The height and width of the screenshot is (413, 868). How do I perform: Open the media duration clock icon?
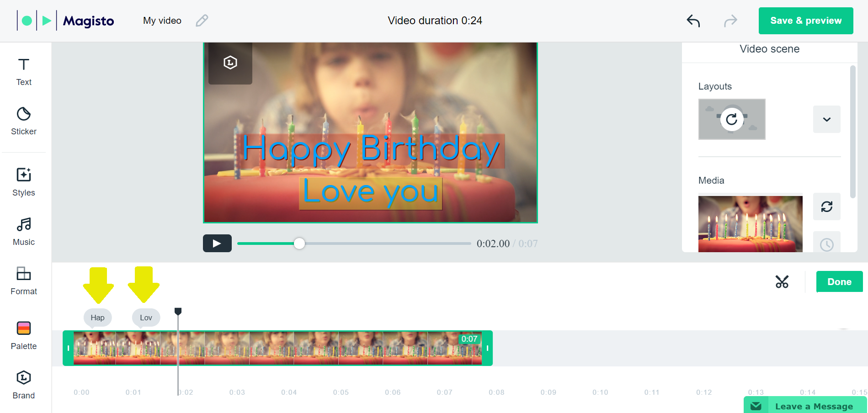[827, 242]
